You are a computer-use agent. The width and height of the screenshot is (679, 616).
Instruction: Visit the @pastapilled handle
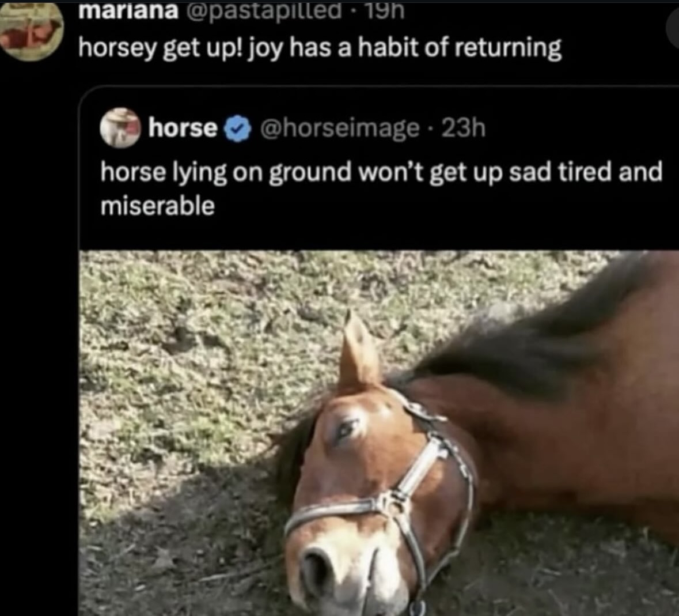tap(263, 11)
